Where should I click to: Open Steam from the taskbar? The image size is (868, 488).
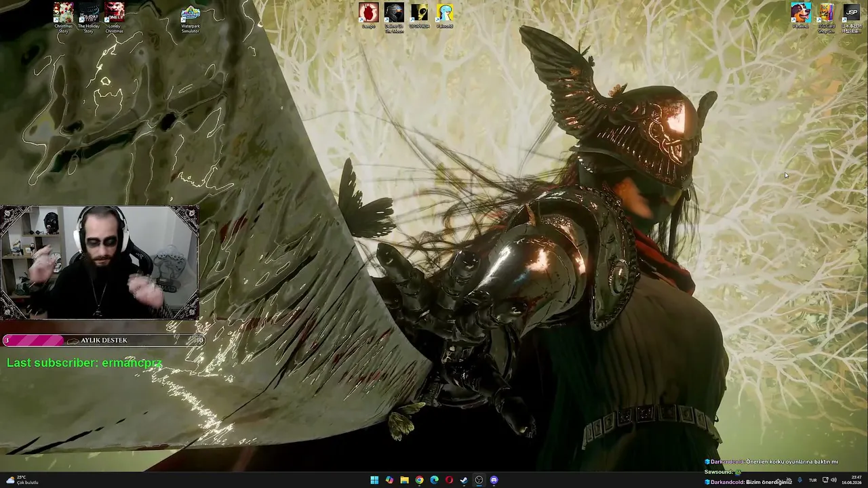click(464, 480)
